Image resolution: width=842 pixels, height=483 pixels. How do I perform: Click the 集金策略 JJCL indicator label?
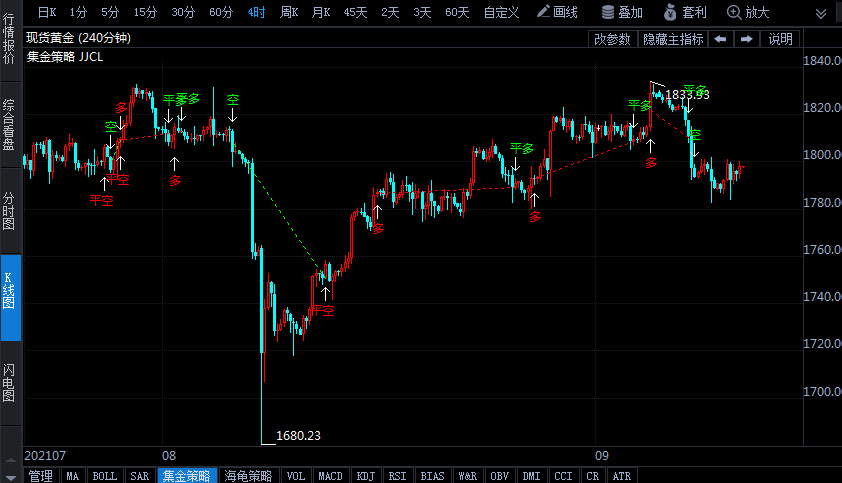(x=65, y=57)
